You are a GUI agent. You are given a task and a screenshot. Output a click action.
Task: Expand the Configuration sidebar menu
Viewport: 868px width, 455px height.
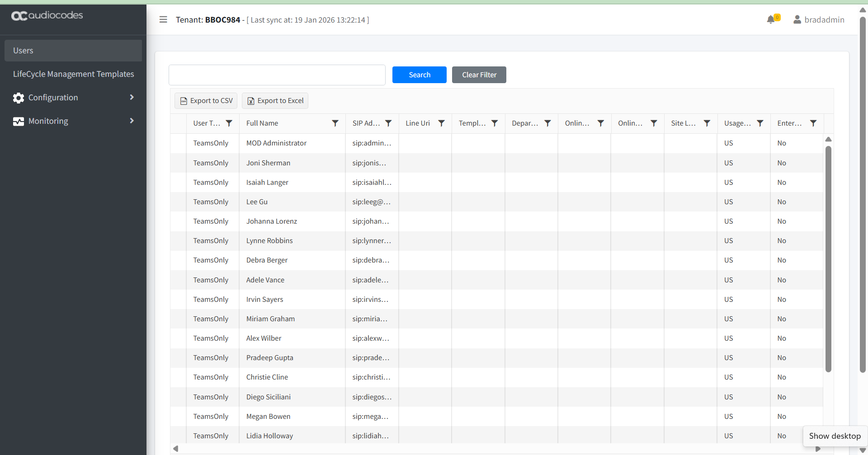tap(73, 98)
